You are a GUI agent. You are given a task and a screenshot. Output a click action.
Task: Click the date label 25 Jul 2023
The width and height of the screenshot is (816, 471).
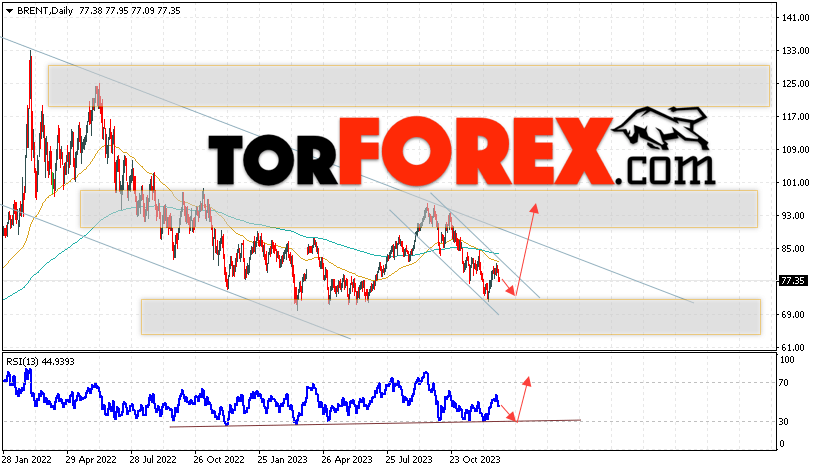409,460
